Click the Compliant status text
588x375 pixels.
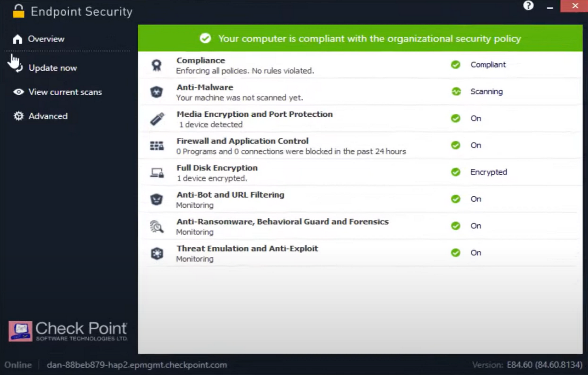(488, 64)
